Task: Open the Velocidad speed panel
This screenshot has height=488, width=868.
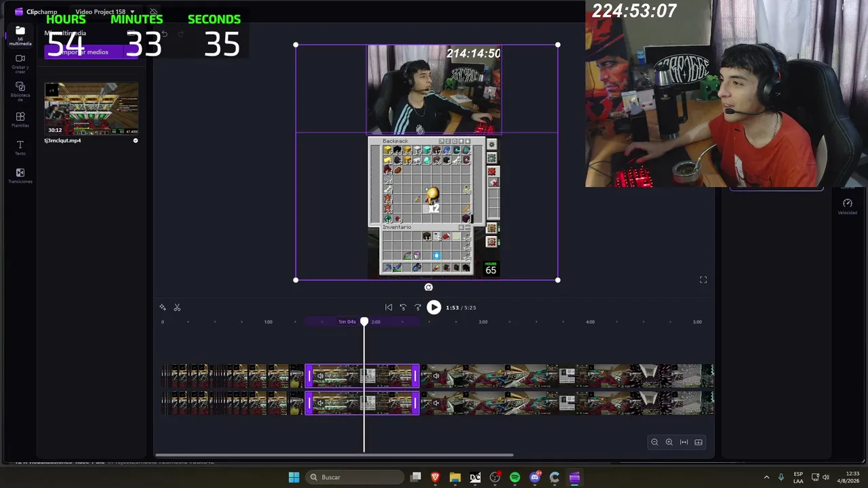Action: tap(847, 207)
